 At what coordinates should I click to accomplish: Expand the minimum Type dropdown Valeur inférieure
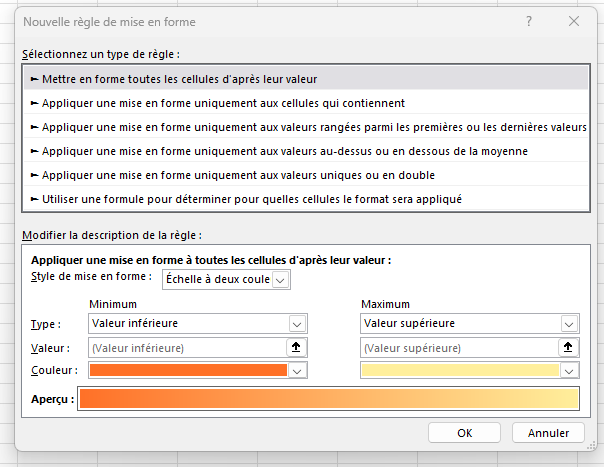[297, 324]
